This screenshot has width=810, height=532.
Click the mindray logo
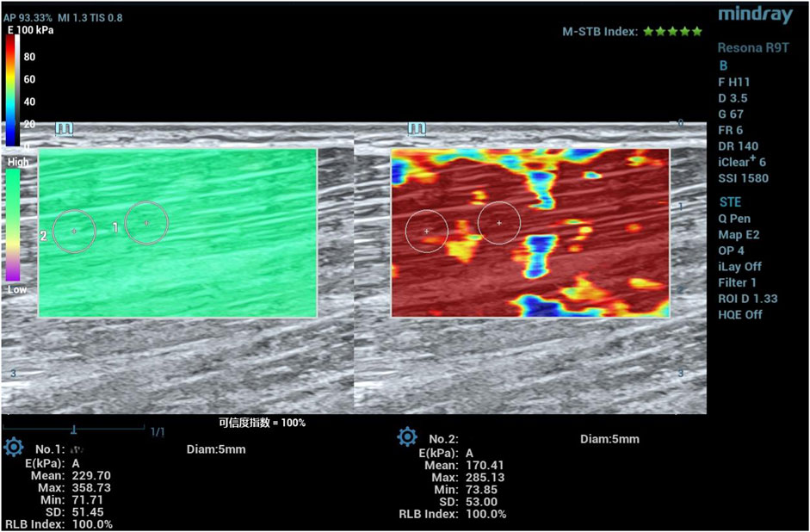click(x=755, y=14)
